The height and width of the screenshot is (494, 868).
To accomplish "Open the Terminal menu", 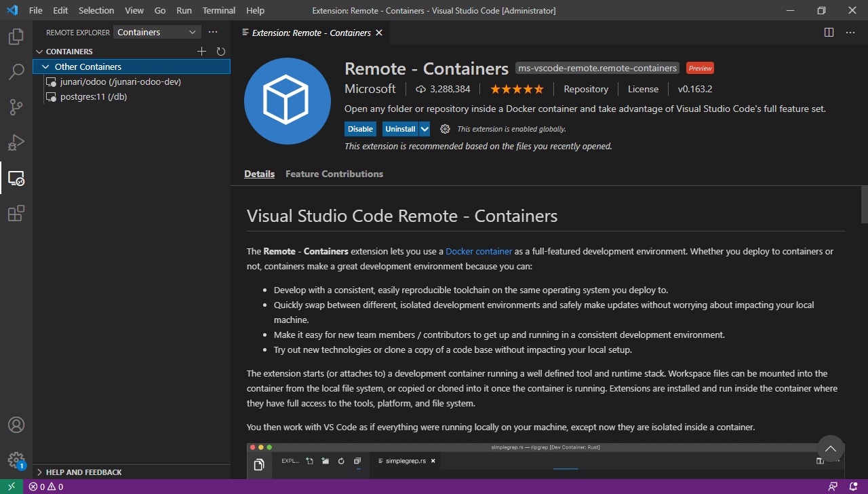I will tap(219, 10).
